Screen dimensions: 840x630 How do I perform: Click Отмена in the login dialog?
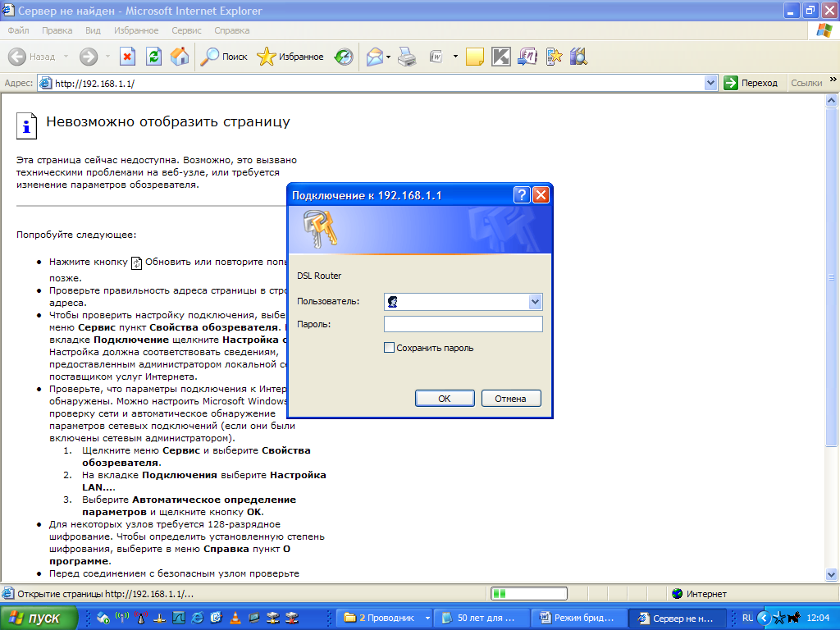point(511,399)
